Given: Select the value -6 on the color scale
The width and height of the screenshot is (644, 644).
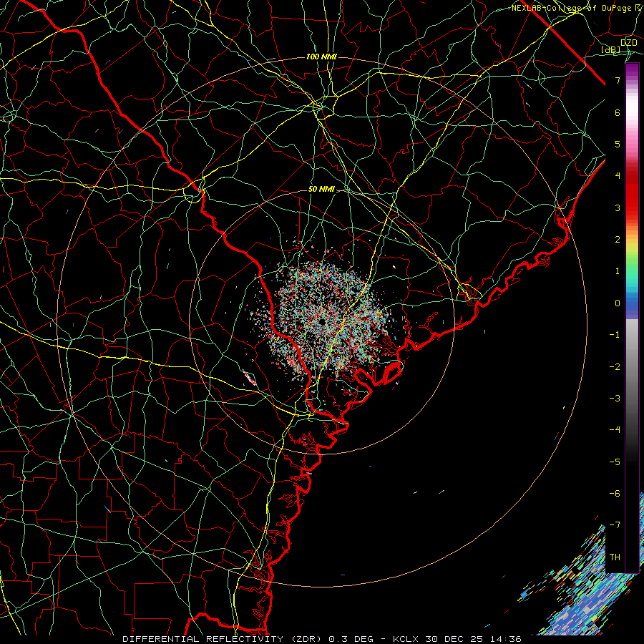Looking at the screenshot, I should click(615, 494).
